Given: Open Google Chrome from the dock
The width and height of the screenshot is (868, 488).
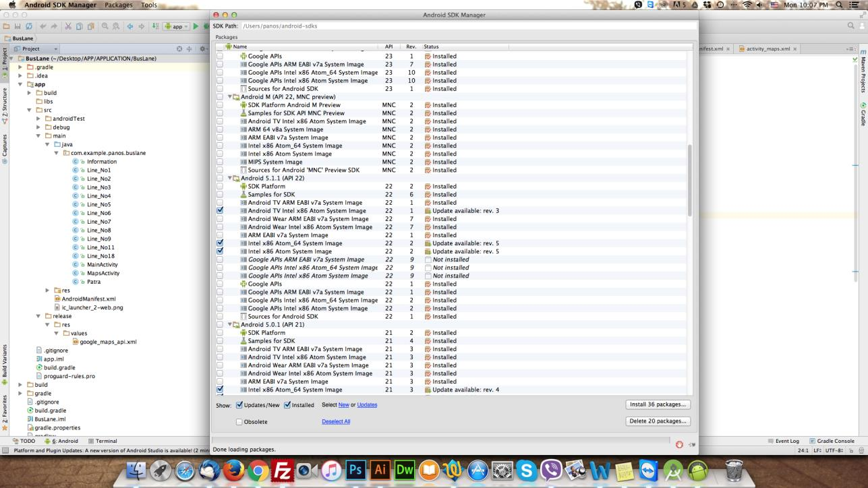Looking at the screenshot, I should click(258, 470).
